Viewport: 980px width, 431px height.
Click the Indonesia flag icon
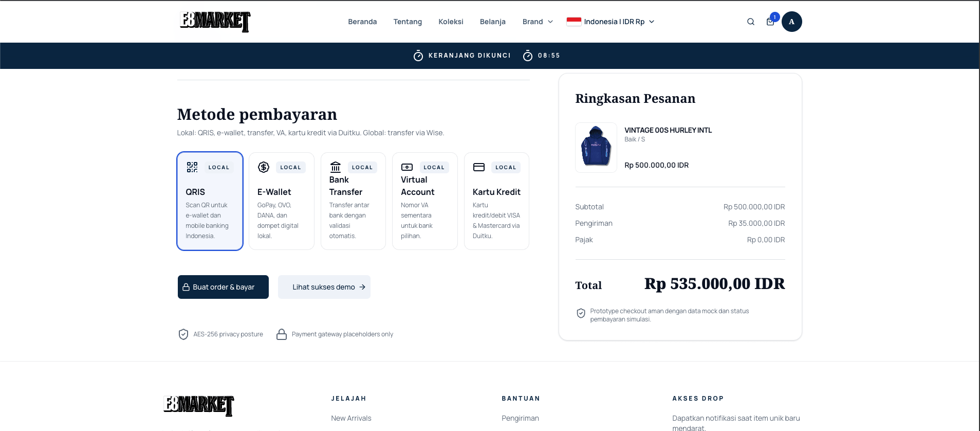[574, 22]
